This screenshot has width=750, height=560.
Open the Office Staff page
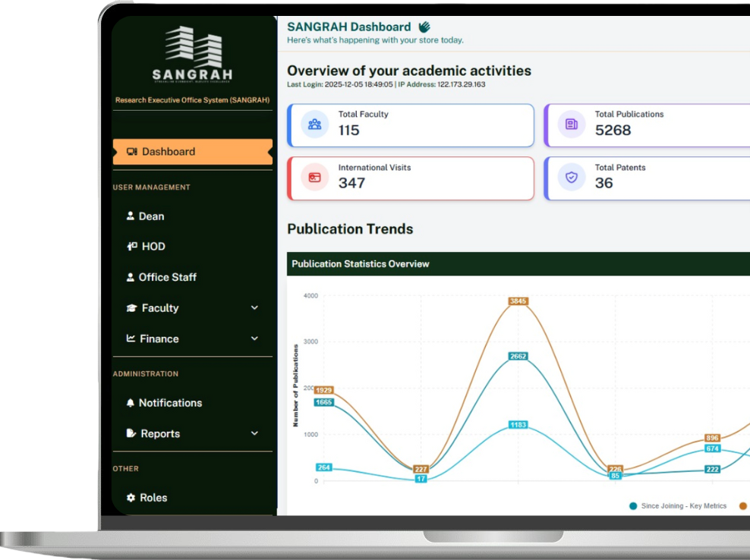(x=166, y=277)
